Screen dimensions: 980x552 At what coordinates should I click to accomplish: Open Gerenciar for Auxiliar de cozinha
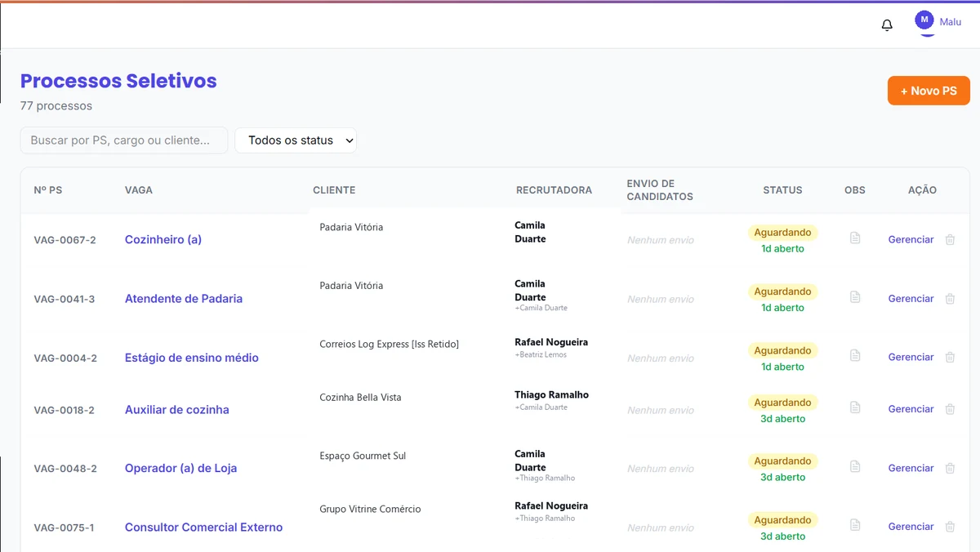pyautogui.click(x=911, y=409)
